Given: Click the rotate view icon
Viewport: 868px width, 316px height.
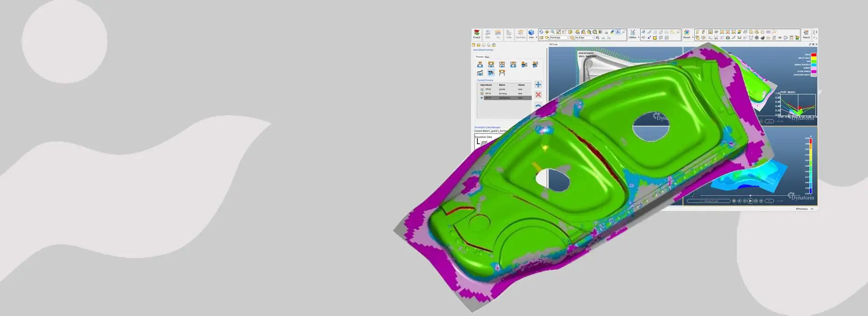Looking at the screenshot, I should click(541, 32).
